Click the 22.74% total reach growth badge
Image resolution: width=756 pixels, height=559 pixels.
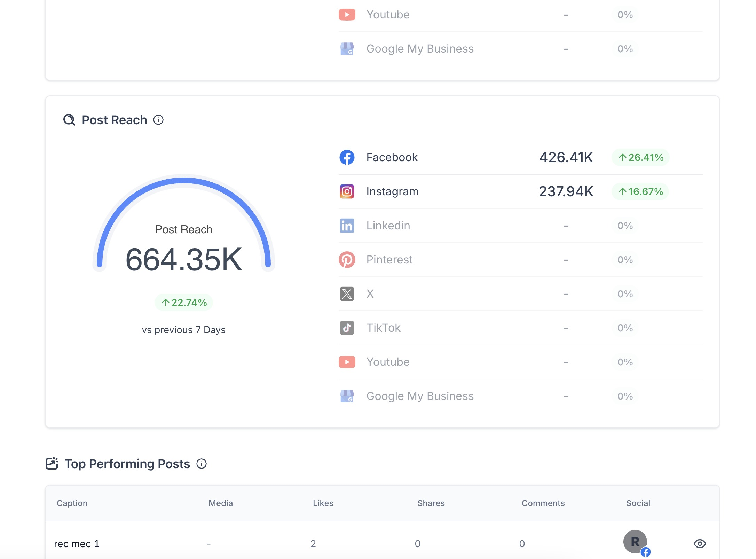point(184,302)
